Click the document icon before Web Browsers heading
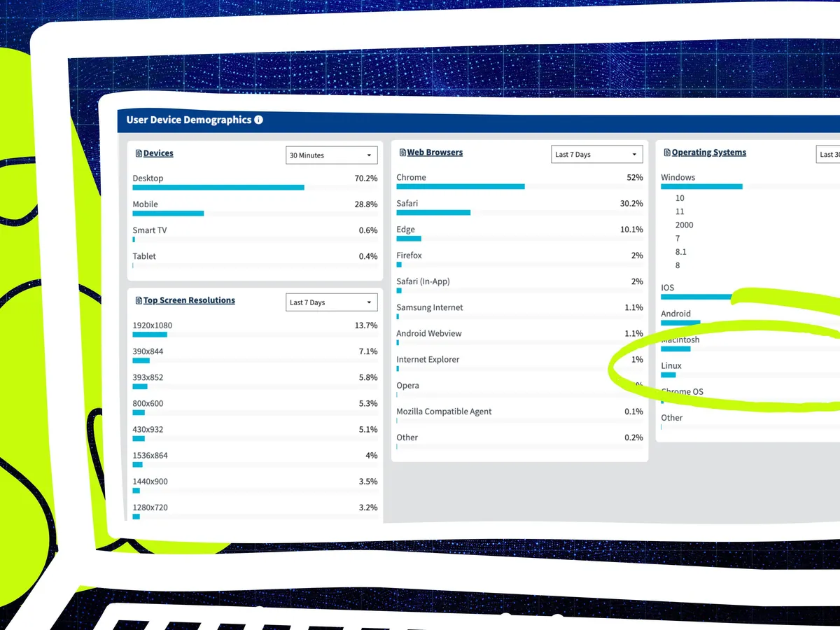Image resolution: width=840 pixels, height=630 pixels. tap(402, 153)
